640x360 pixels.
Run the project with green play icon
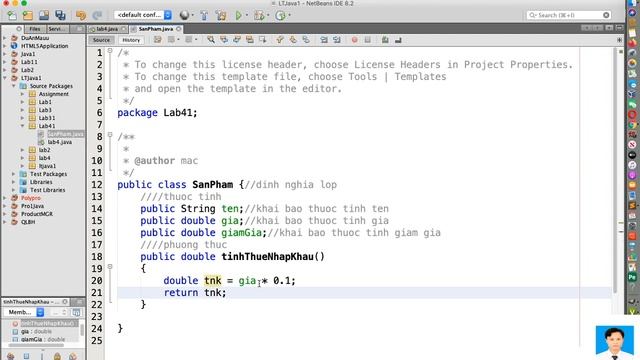[x=239, y=16]
